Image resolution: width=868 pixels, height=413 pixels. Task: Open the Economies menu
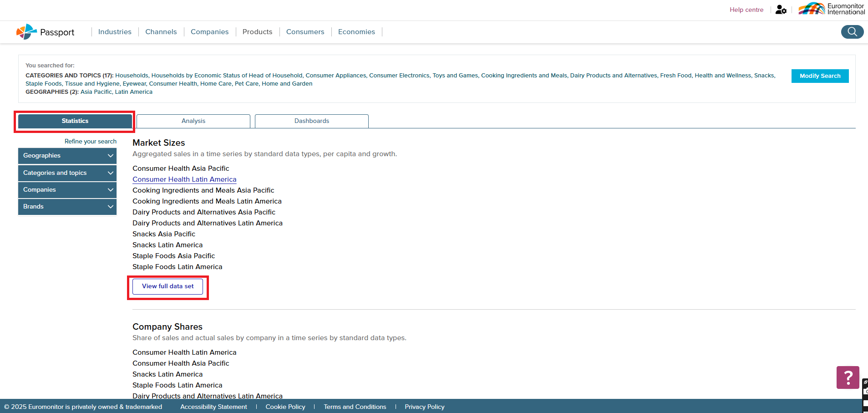pos(356,32)
